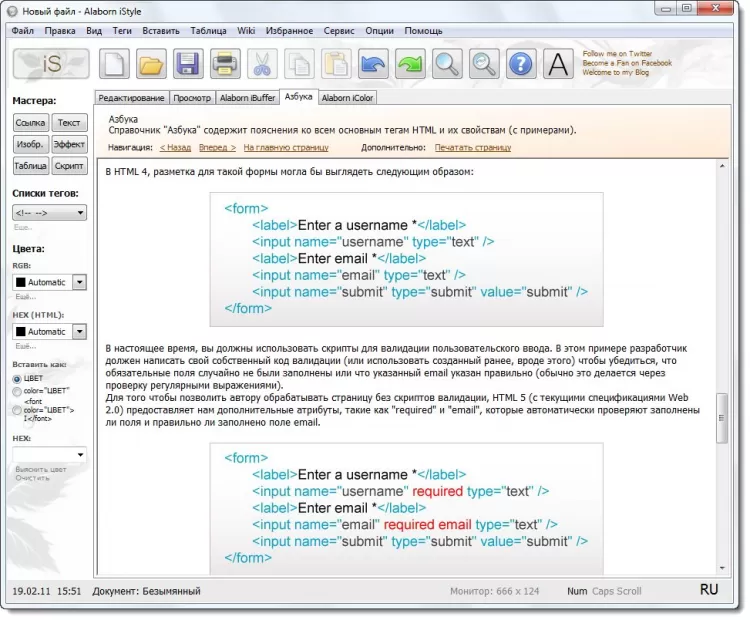750x620 pixels.
Task: Open На главную страницу link
Action: pos(286,148)
